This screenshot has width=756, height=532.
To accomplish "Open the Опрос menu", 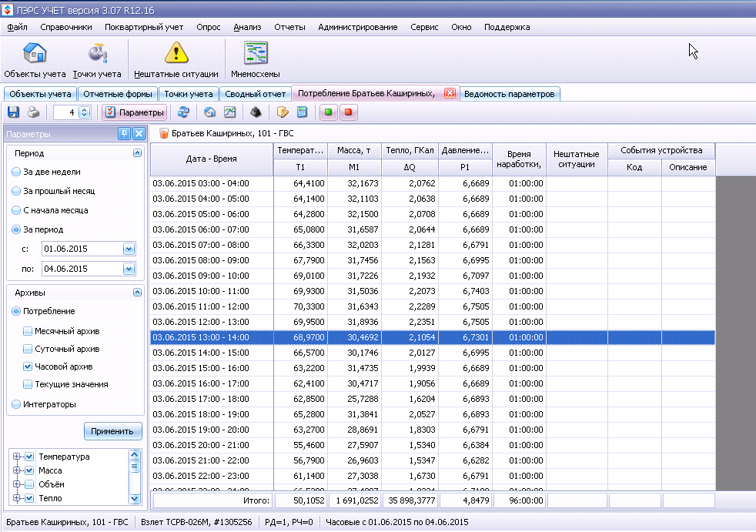I will tap(209, 27).
